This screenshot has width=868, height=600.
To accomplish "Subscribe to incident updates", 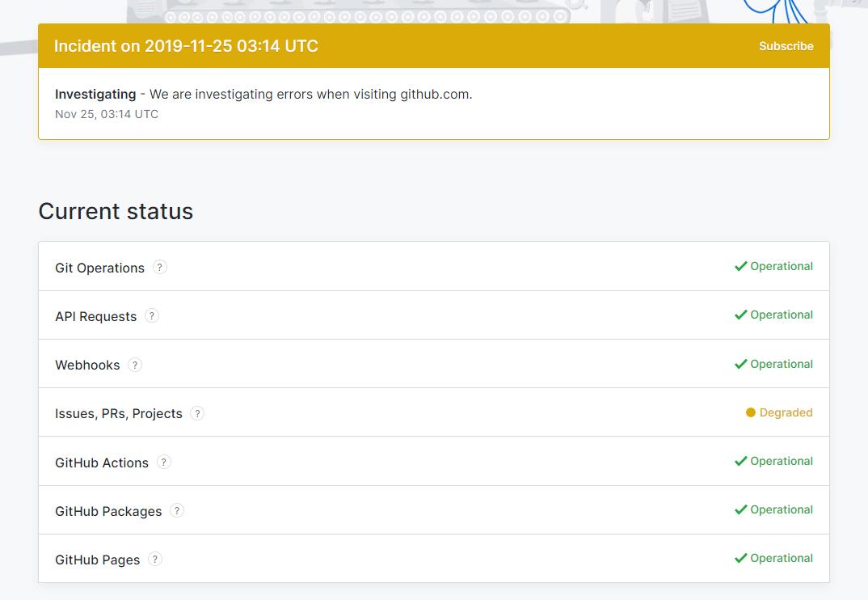I will click(x=786, y=46).
